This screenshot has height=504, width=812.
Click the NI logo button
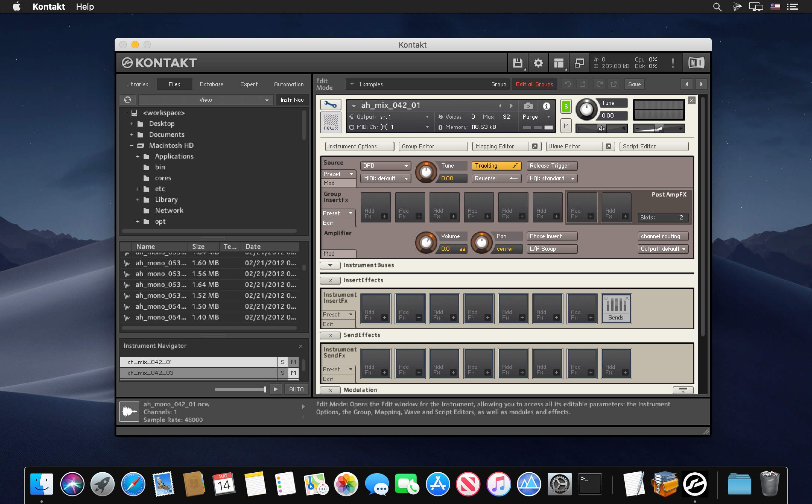click(x=696, y=63)
